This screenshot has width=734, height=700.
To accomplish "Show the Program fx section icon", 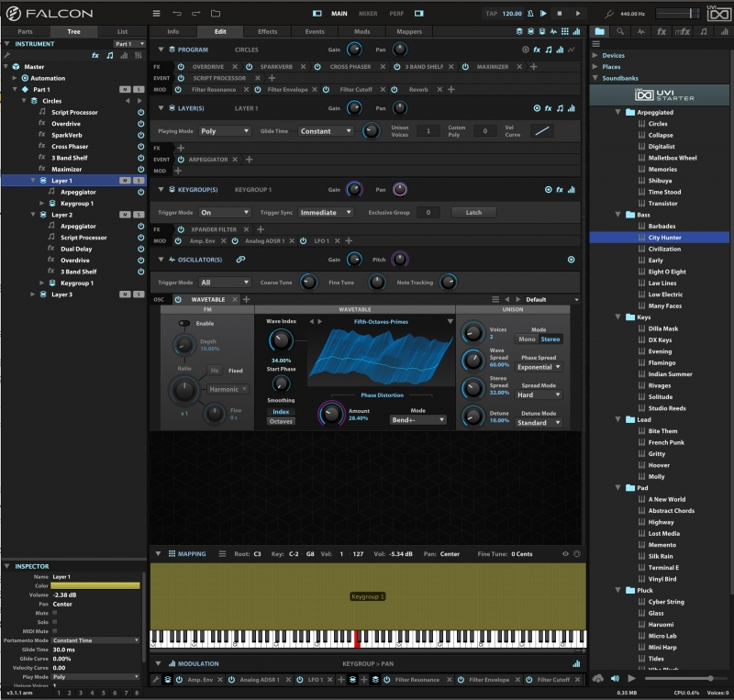I will tap(537, 50).
